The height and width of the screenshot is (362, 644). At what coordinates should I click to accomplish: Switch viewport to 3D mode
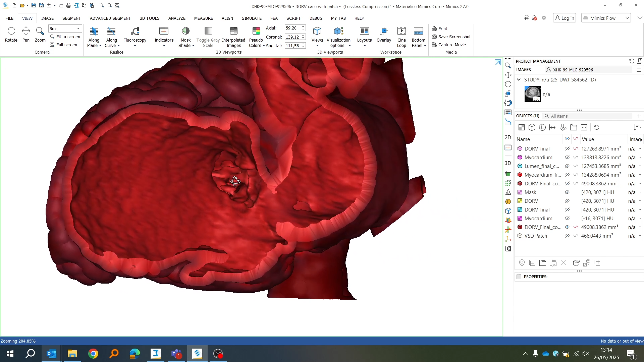point(508,163)
